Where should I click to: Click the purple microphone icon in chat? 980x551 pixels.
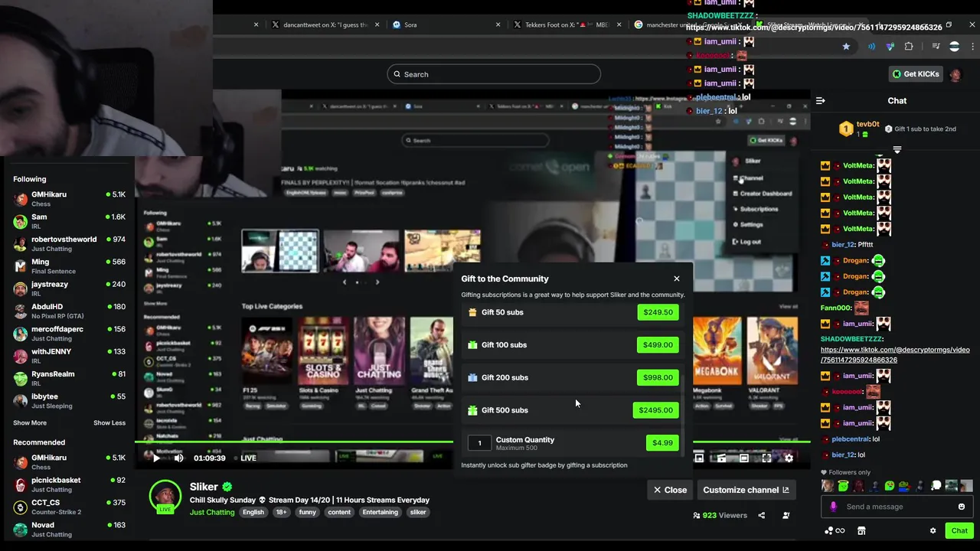tap(834, 507)
